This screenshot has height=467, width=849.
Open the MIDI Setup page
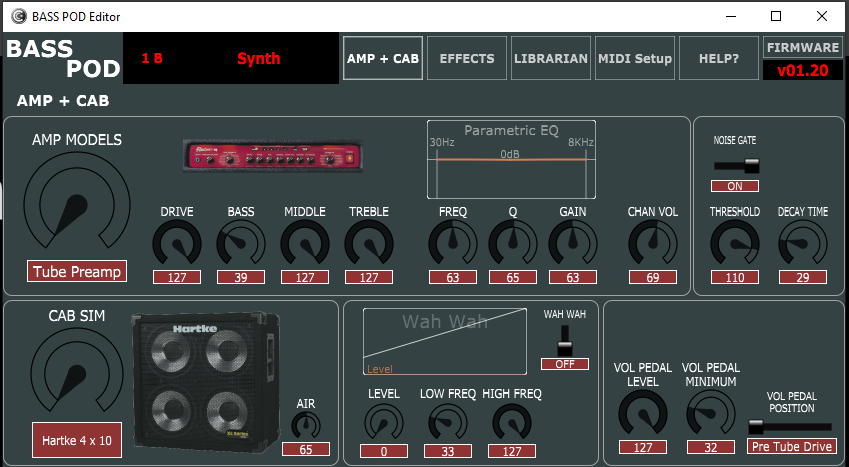coord(635,58)
